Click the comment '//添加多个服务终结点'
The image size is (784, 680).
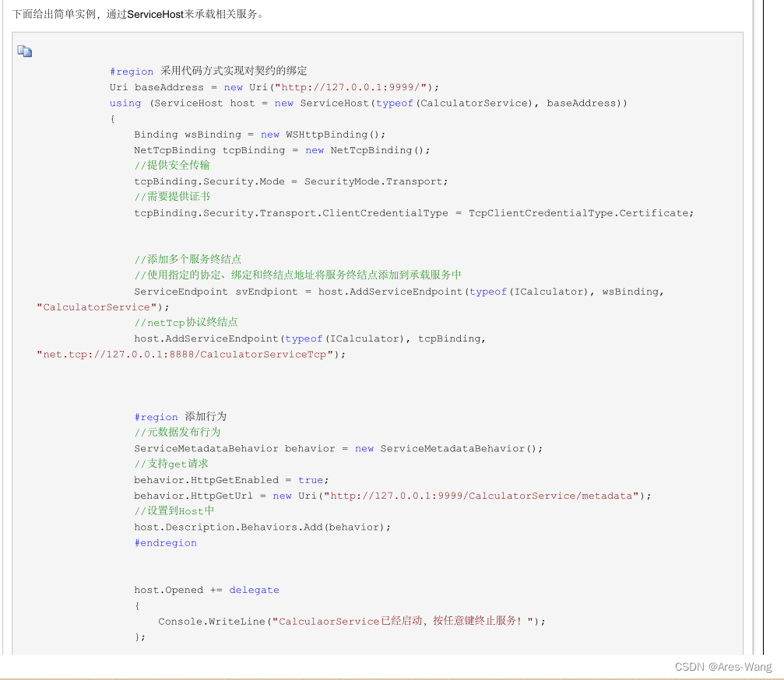(188, 259)
